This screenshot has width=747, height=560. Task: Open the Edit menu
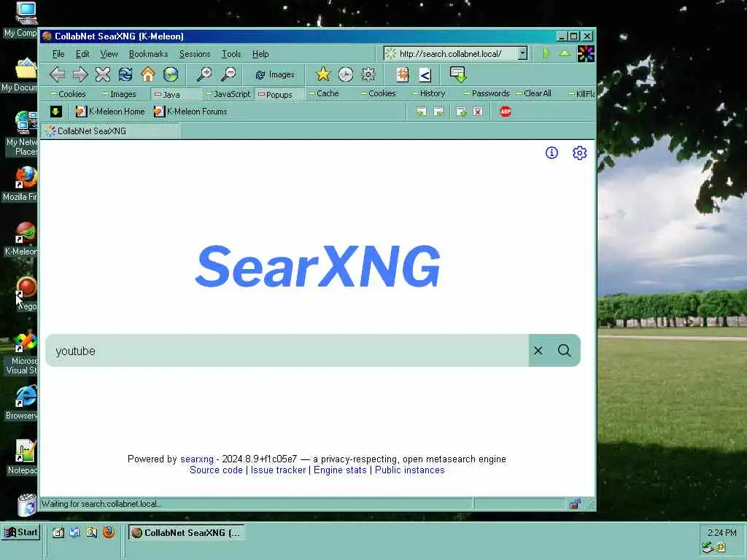point(82,54)
